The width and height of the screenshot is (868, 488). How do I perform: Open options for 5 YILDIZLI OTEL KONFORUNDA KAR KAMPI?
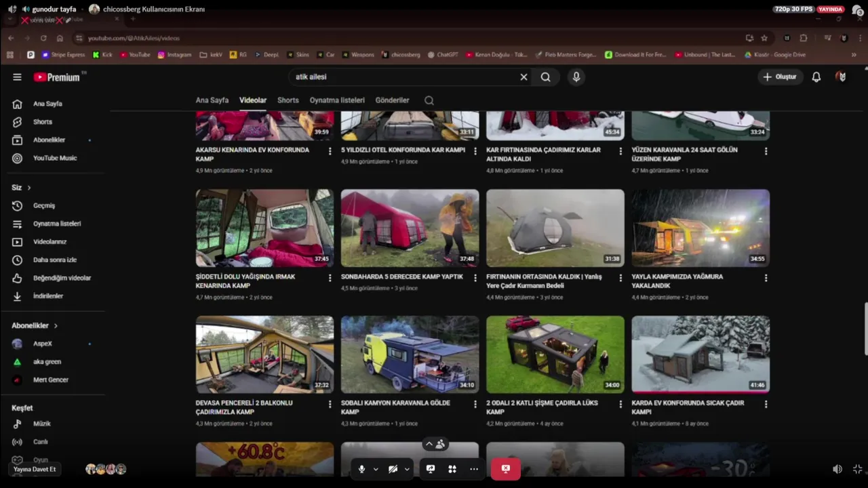(475, 151)
